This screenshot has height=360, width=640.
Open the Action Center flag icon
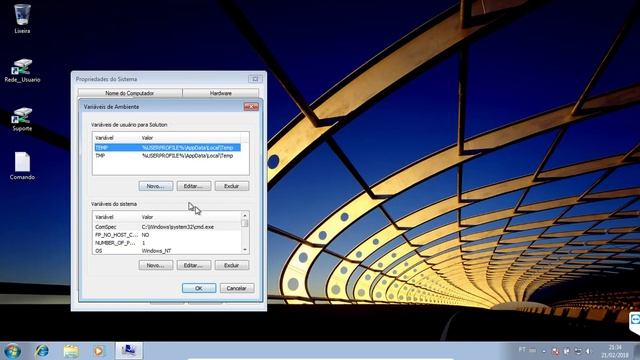pos(555,351)
